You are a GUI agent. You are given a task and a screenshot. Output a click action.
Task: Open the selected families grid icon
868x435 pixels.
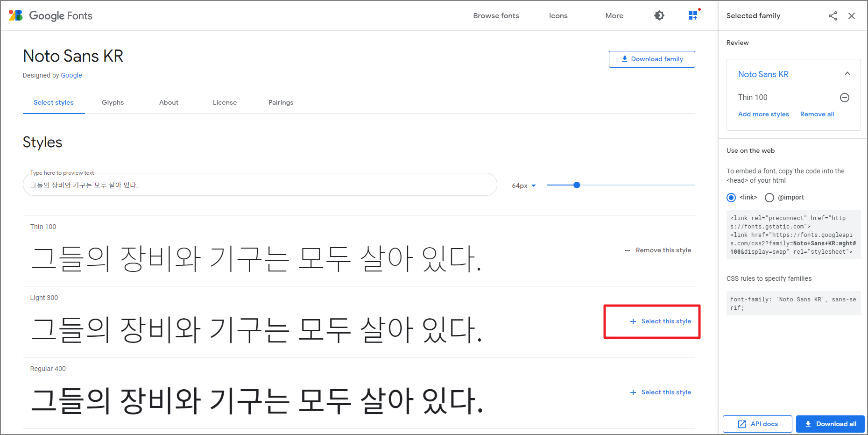693,15
